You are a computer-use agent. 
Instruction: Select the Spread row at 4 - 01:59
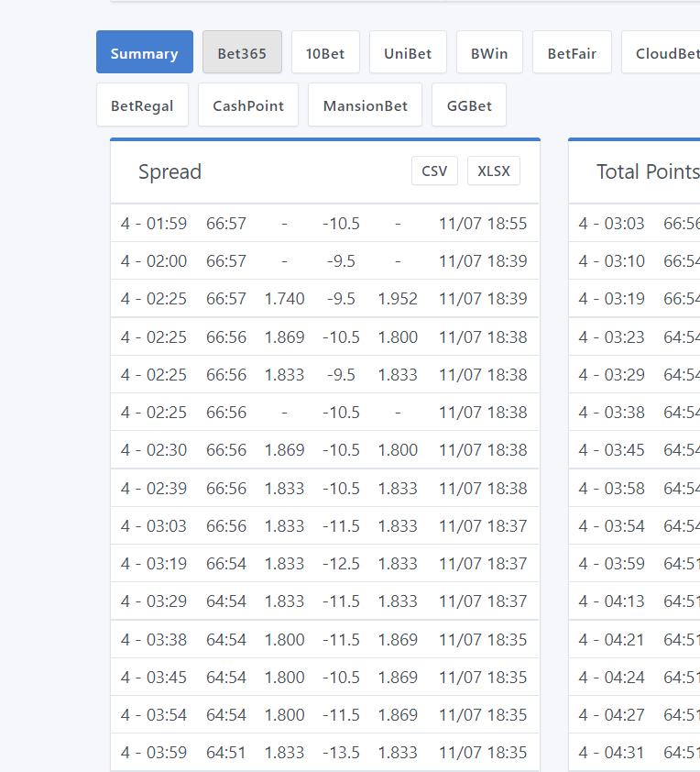pyautogui.click(x=154, y=224)
